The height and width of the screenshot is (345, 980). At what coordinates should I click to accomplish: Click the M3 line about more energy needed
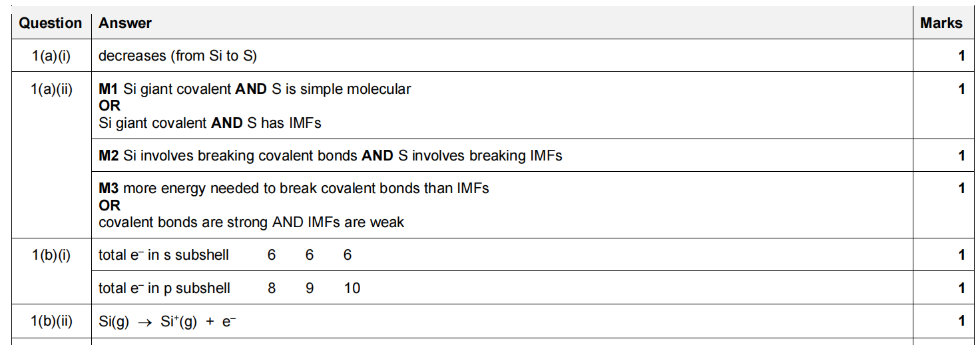(294, 188)
